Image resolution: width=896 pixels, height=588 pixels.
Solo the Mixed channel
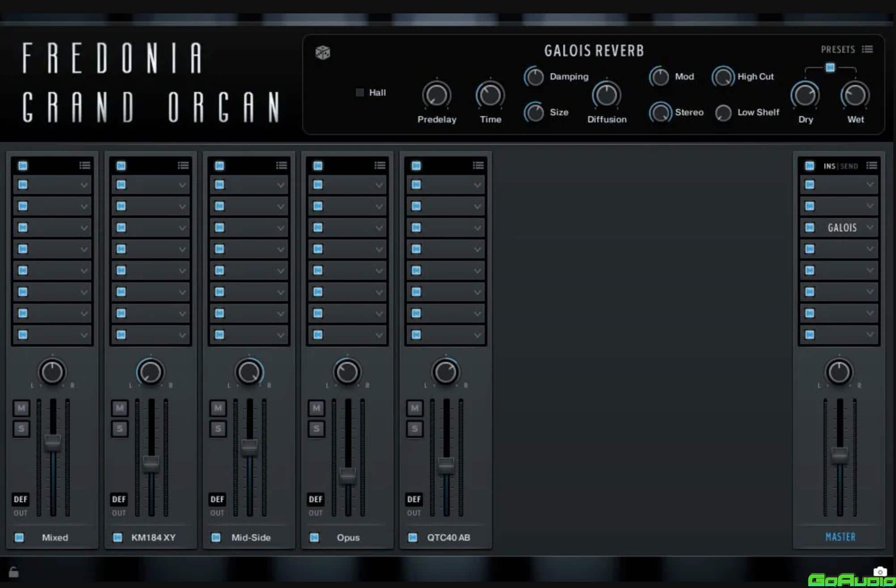(21, 429)
